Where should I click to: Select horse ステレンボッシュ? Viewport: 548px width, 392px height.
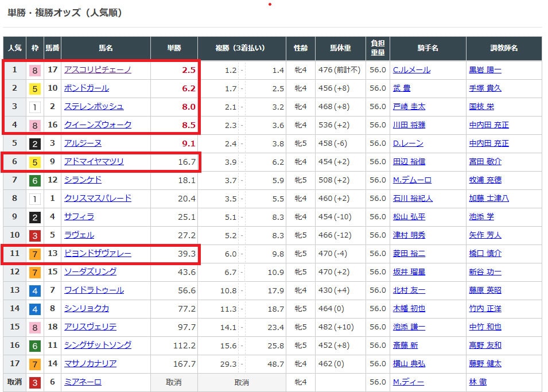(x=94, y=107)
